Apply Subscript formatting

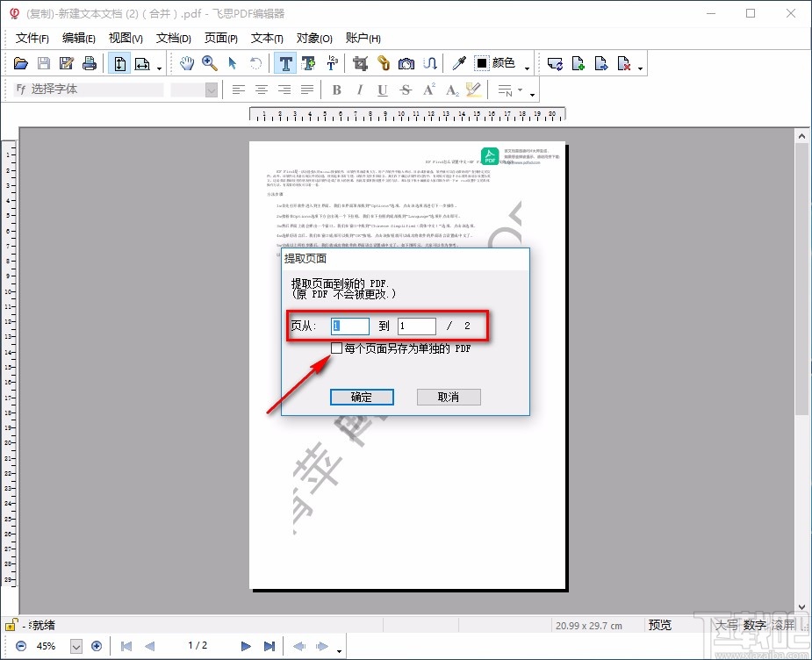451,90
